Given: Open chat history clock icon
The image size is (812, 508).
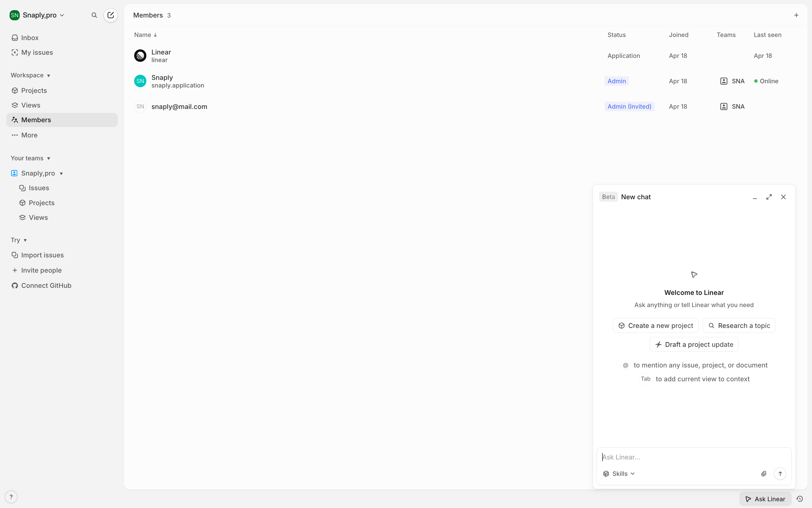Looking at the screenshot, I should (x=800, y=499).
